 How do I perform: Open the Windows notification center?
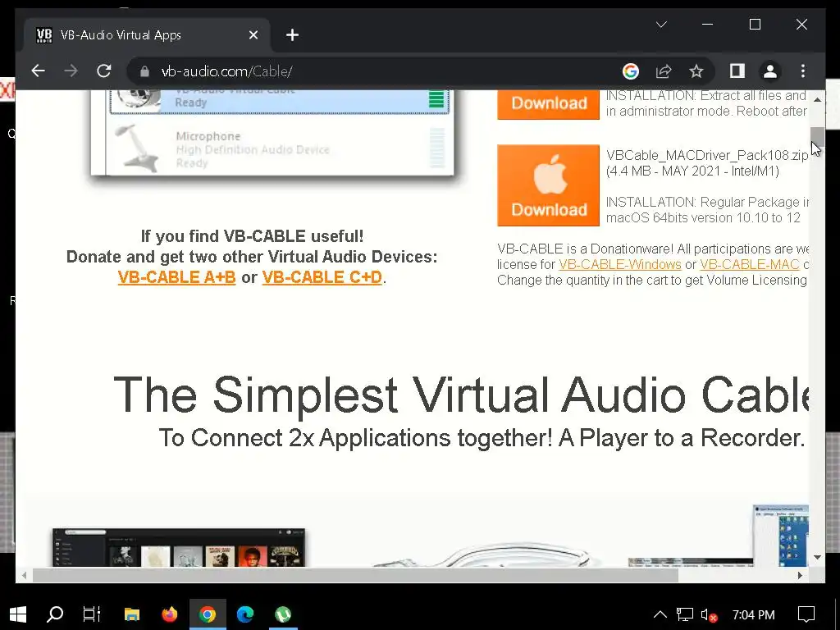tap(806, 614)
